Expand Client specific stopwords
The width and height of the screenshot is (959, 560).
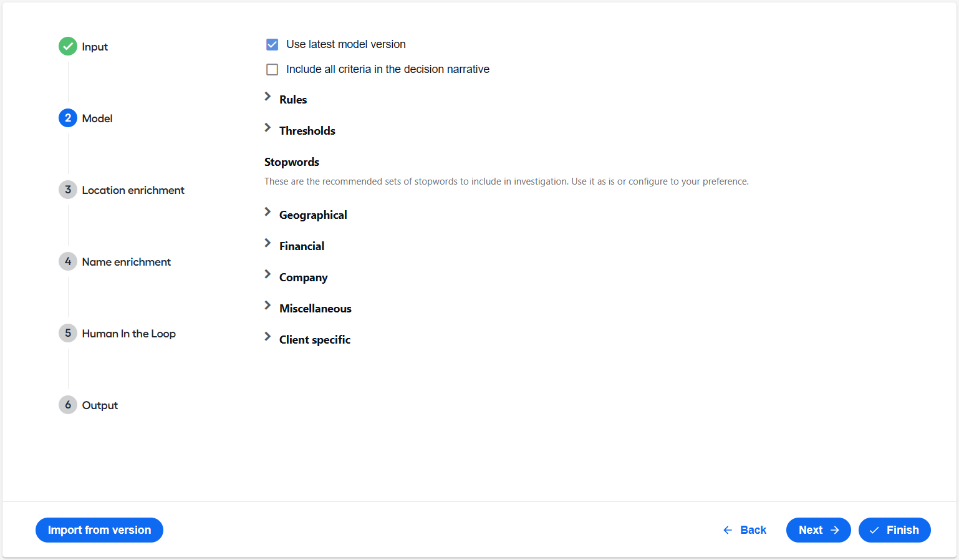(x=267, y=337)
